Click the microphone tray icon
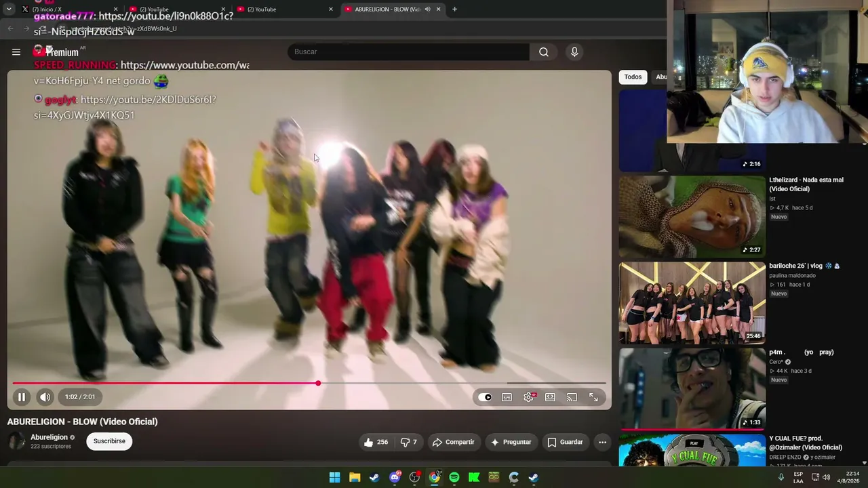 pos(781,477)
